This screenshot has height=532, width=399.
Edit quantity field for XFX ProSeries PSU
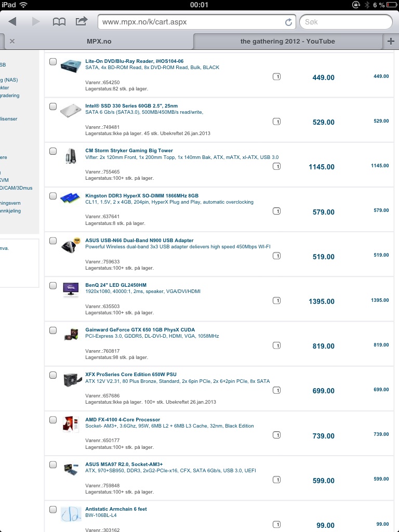pyautogui.click(x=276, y=390)
